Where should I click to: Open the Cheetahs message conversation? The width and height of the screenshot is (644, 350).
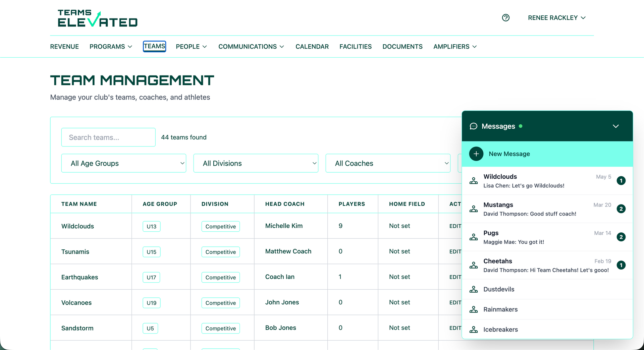[547, 265]
